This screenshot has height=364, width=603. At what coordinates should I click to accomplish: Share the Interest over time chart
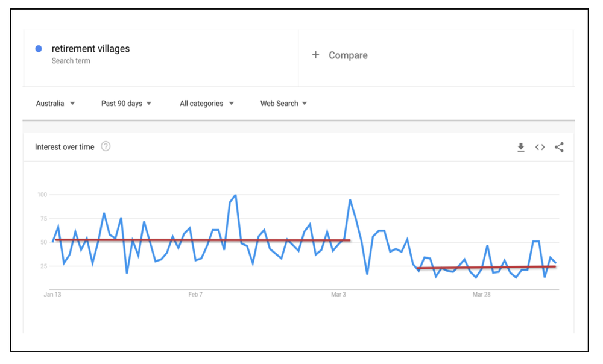[x=559, y=146]
